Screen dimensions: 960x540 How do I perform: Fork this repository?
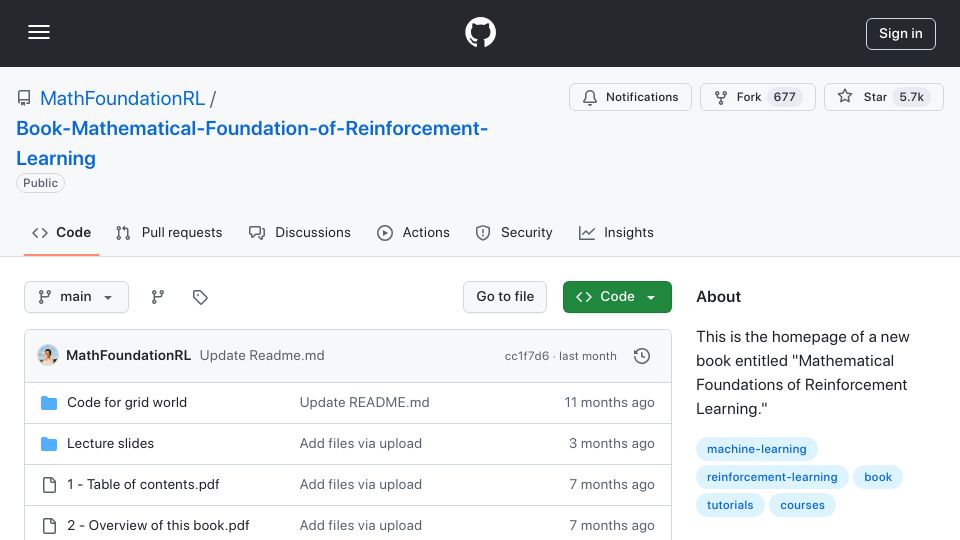pyautogui.click(x=757, y=97)
